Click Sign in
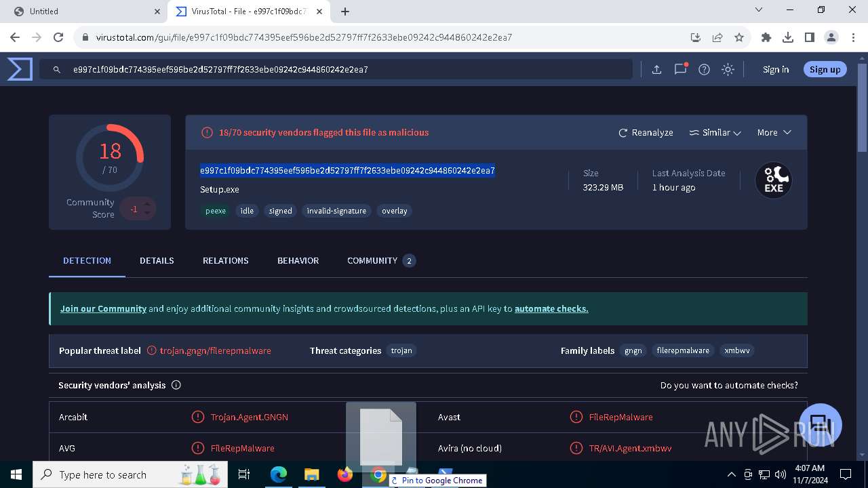 coord(776,69)
